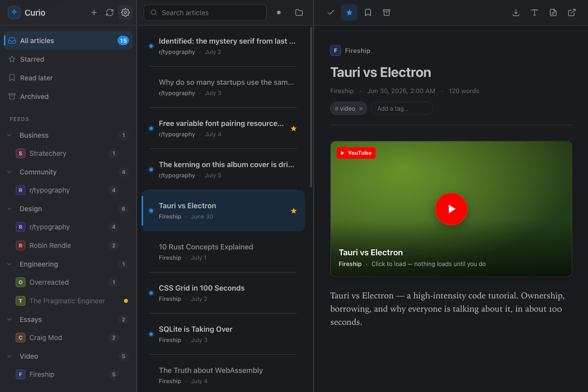Download the article

click(516, 13)
